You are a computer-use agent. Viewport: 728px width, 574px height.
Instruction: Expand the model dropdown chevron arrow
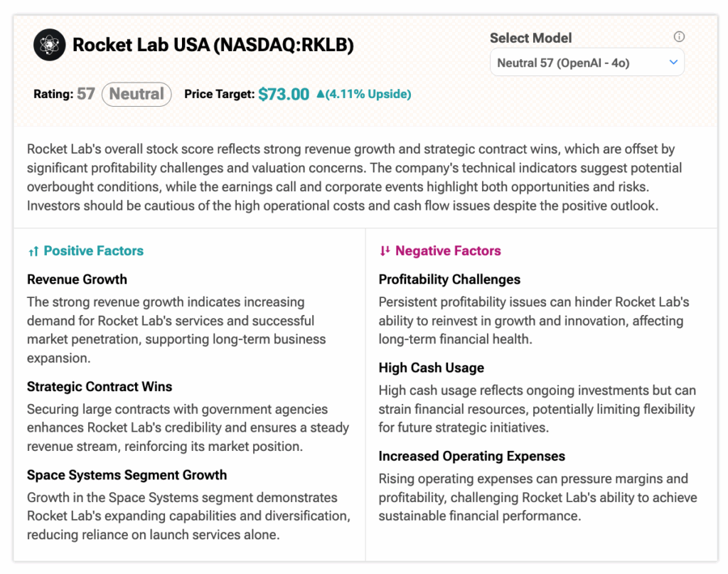pyautogui.click(x=673, y=63)
